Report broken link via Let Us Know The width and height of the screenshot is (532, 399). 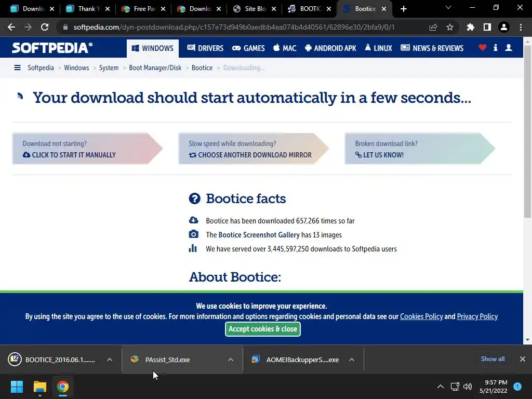pos(419,149)
